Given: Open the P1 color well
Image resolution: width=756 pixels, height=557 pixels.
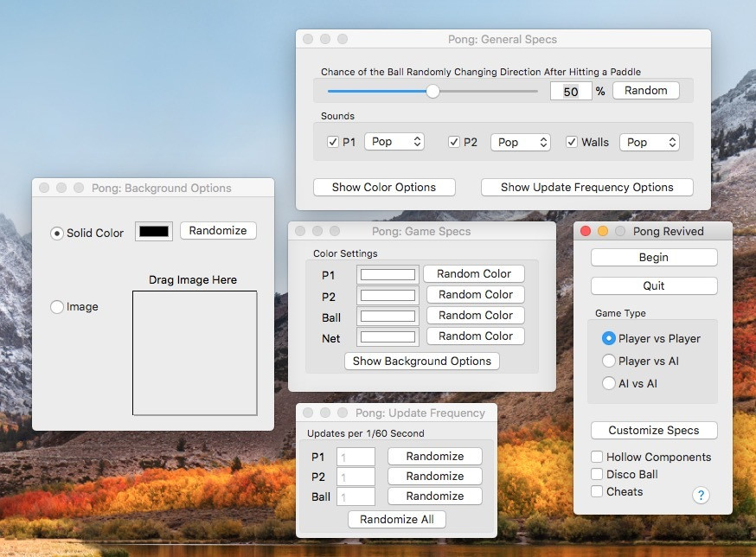Looking at the screenshot, I should tap(388, 275).
